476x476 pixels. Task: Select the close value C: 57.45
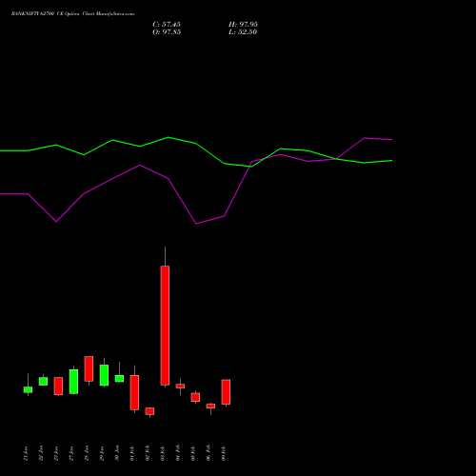(x=167, y=25)
